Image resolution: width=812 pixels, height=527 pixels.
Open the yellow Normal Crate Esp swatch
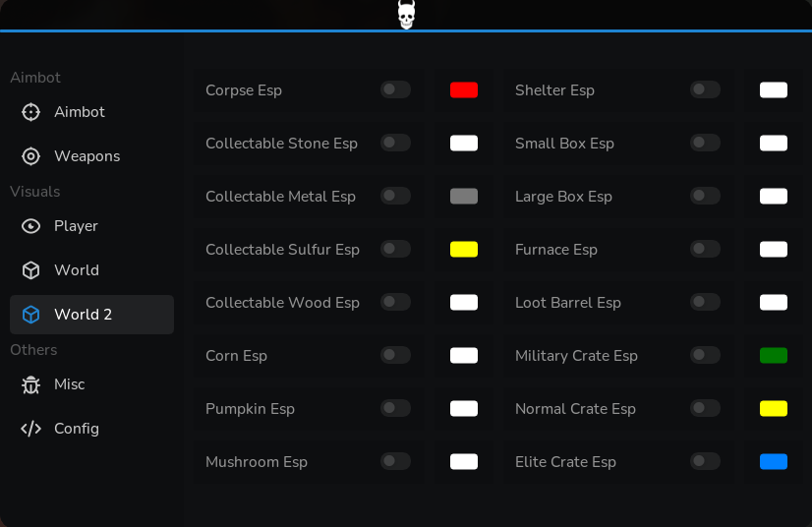[x=774, y=409]
